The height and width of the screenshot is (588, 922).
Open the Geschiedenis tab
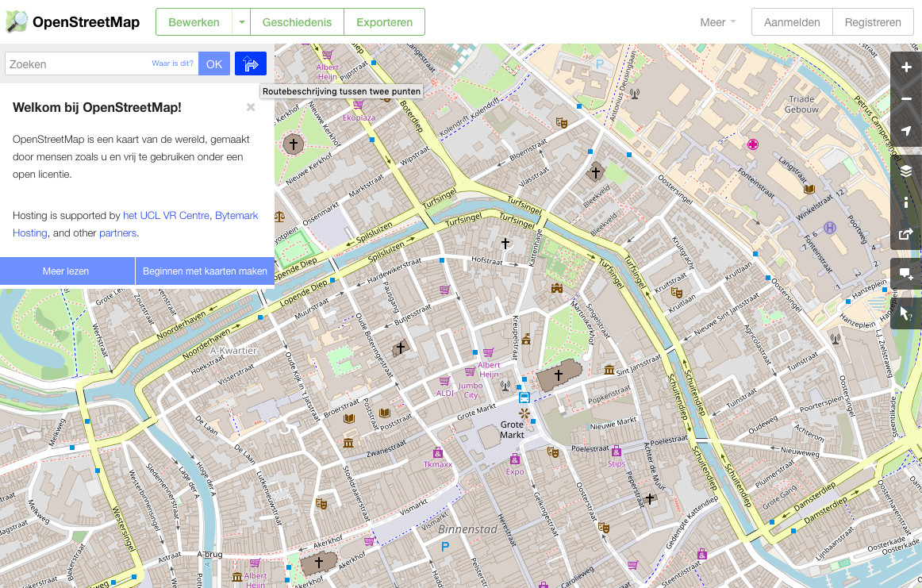click(x=297, y=22)
